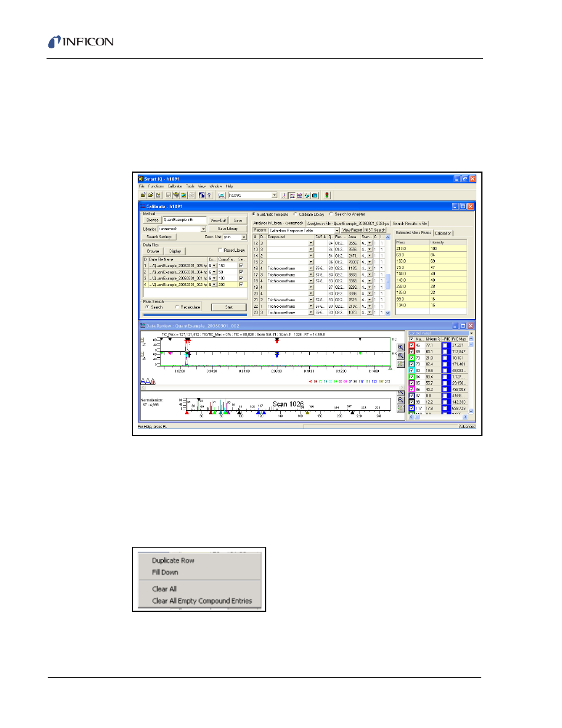Click the grayed Save disk toolbar icon

click(x=168, y=195)
